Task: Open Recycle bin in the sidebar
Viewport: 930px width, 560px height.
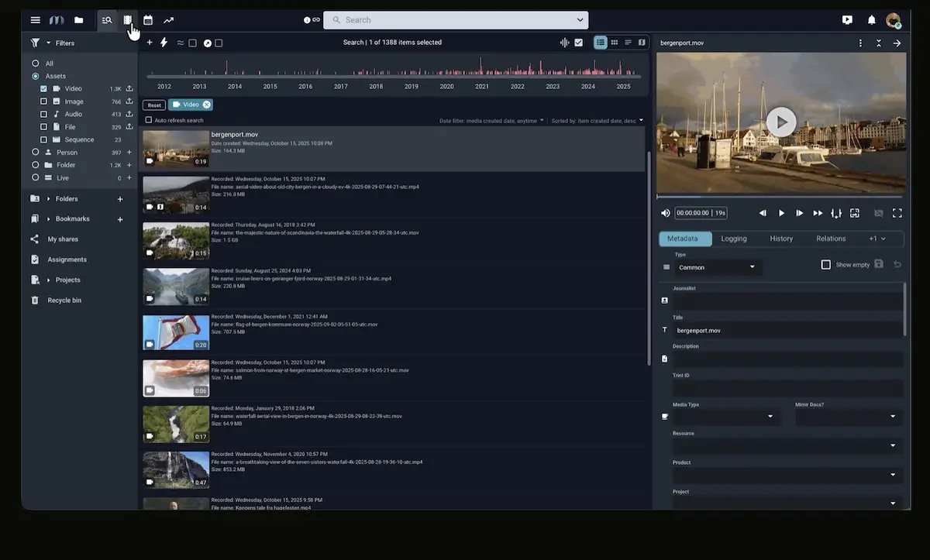Action: click(x=64, y=301)
